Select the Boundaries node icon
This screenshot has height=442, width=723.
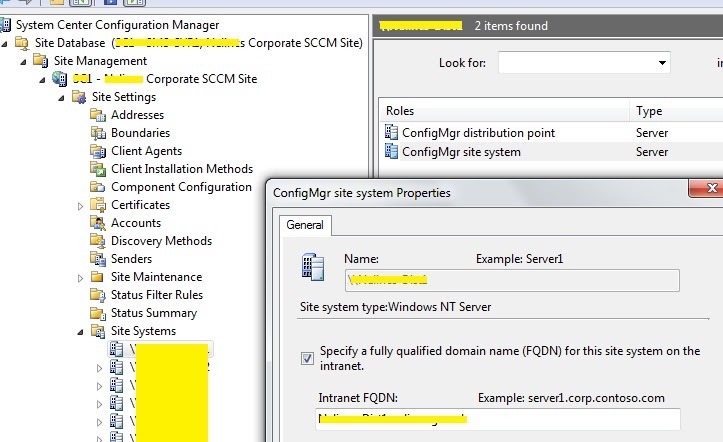(98, 133)
